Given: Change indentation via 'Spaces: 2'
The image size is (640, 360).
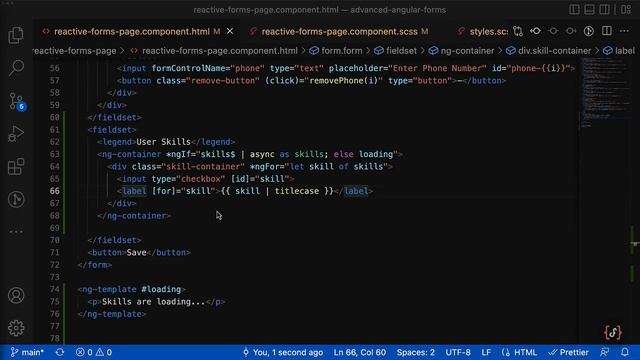Looking at the screenshot, I should [x=416, y=352].
